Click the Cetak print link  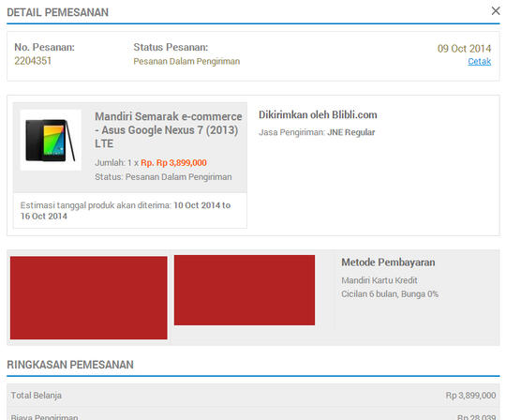pyautogui.click(x=479, y=61)
